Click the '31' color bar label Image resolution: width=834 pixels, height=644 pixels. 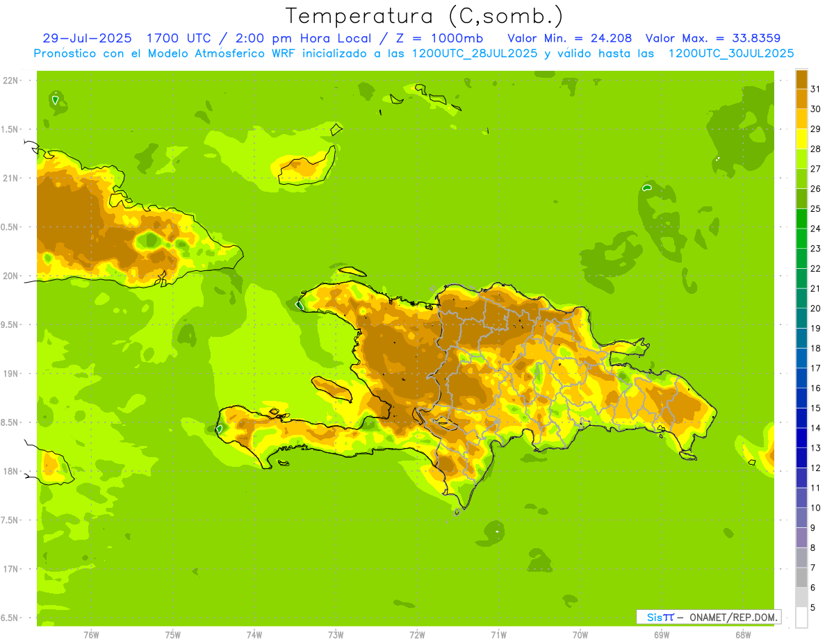click(815, 88)
